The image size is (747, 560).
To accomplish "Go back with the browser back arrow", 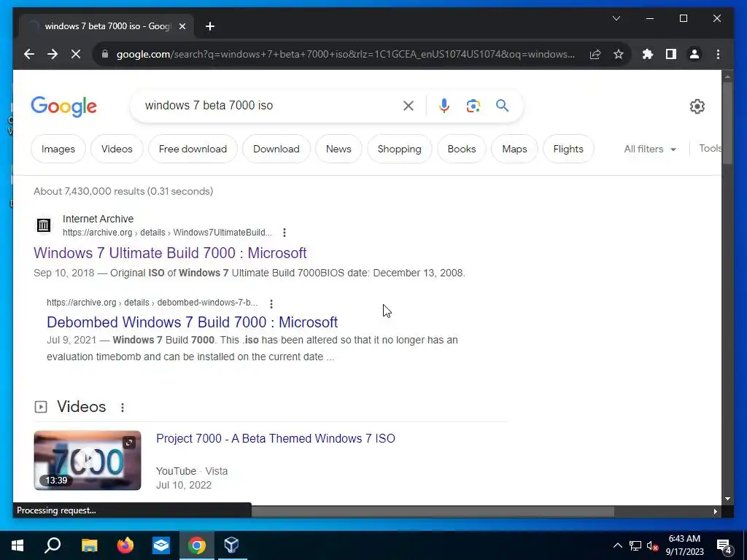I will tap(29, 54).
